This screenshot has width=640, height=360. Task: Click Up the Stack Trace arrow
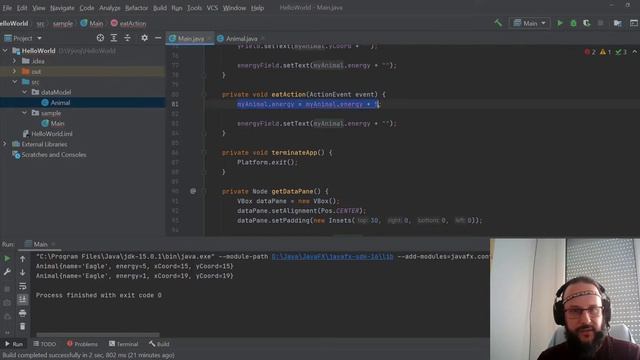click(22, 258)
